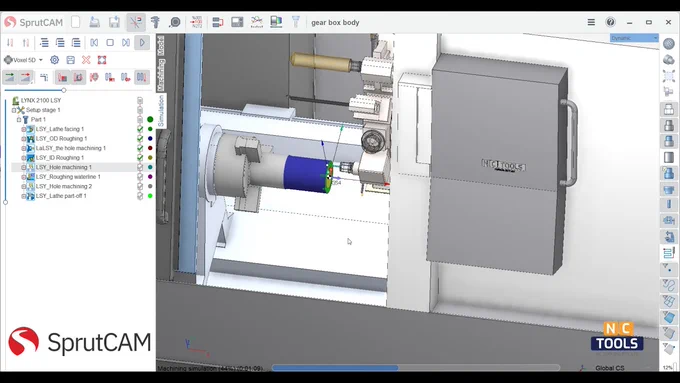Toggle the second red fixture check button
This screenshot has height=383, width=680.
point(78,77)
